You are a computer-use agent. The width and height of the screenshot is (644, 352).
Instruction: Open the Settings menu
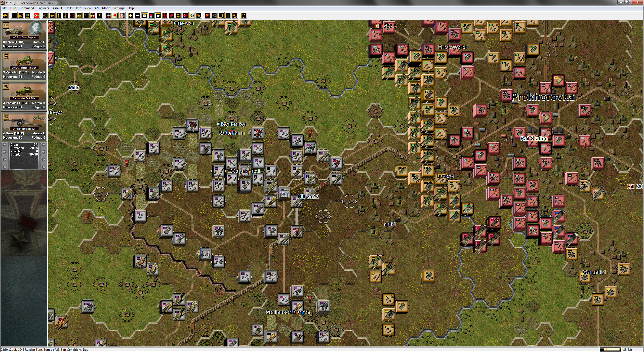pos(118,8)
